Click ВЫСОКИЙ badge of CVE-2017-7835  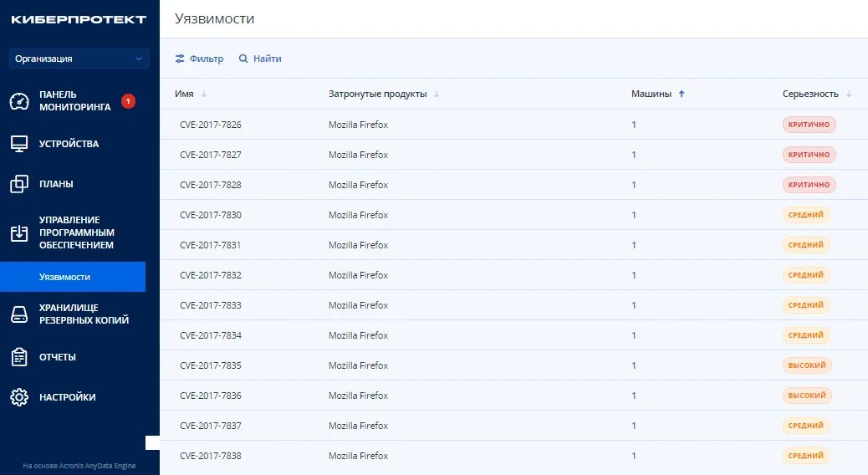pyautogui.click(x=807, y=365)
